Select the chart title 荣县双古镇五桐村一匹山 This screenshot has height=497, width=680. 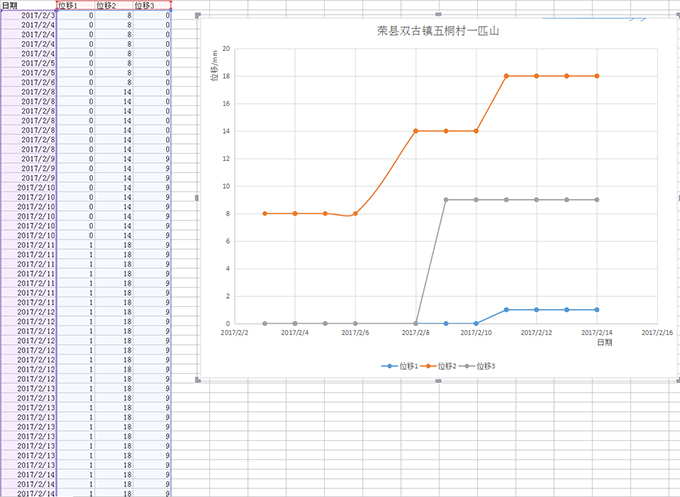coord(437,31)
